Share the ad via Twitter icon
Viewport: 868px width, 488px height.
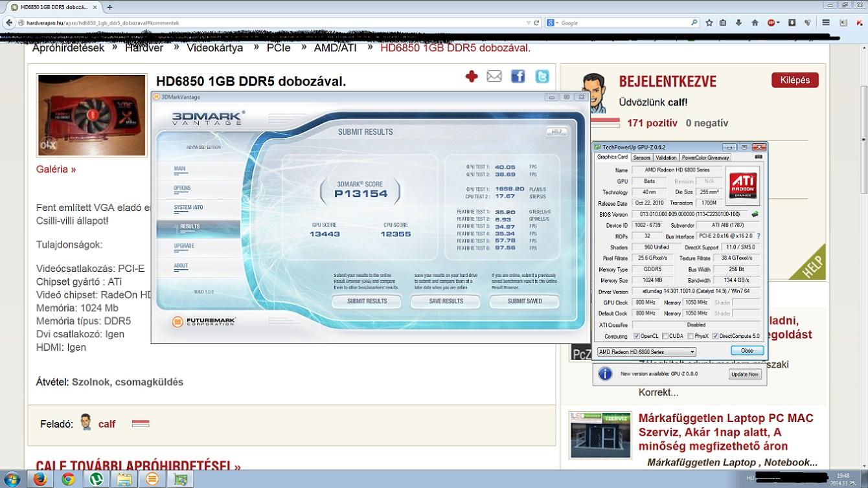coord(542,76)
